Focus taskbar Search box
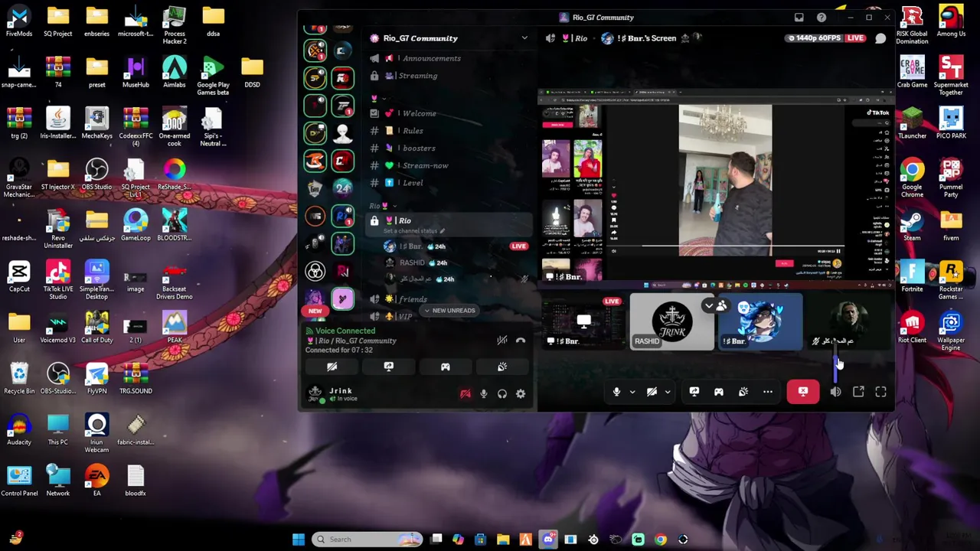The width and height of the screenshot is (980, 551). point(367,540)
